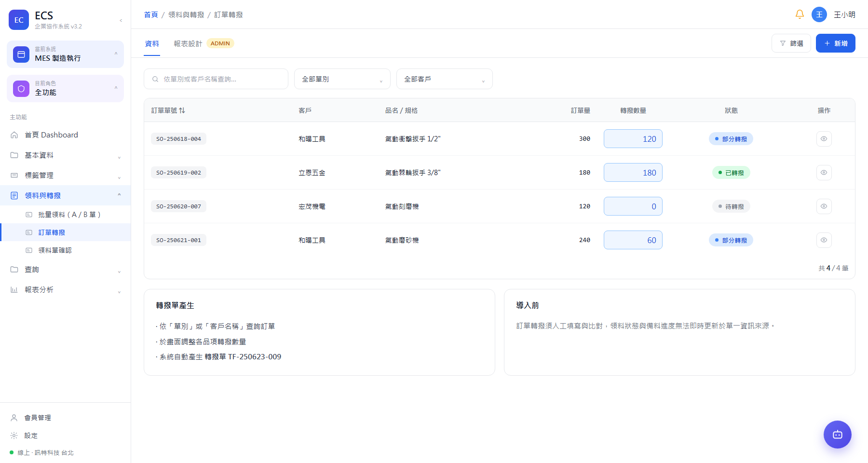Click the notification bell icon

click(800, 14)
